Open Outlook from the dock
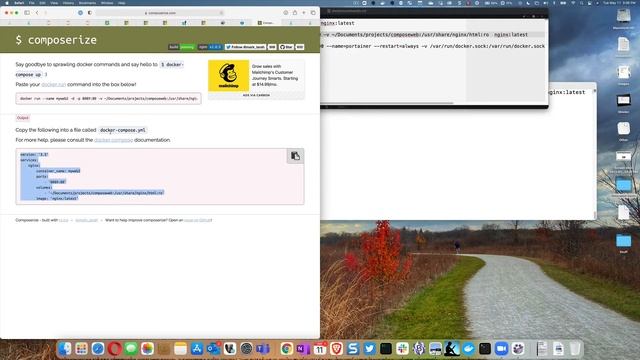The width and height of the screenshot is (640, 360). tap(213, 349)
